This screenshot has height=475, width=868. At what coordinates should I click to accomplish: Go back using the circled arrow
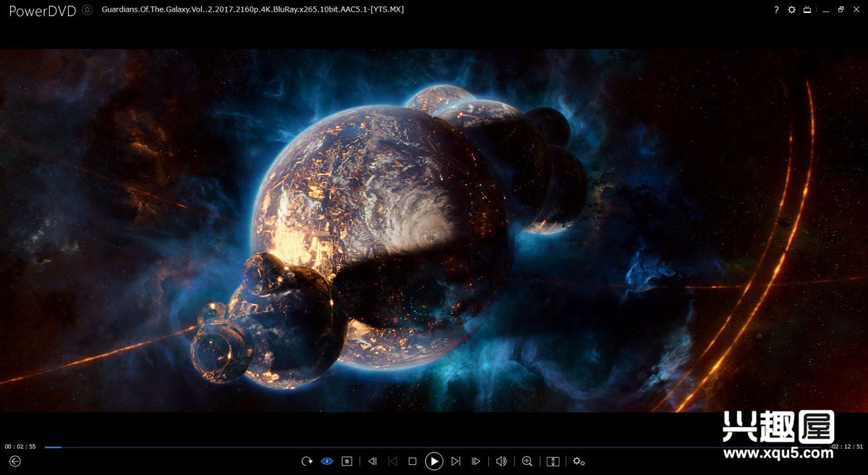click(15, 461)
